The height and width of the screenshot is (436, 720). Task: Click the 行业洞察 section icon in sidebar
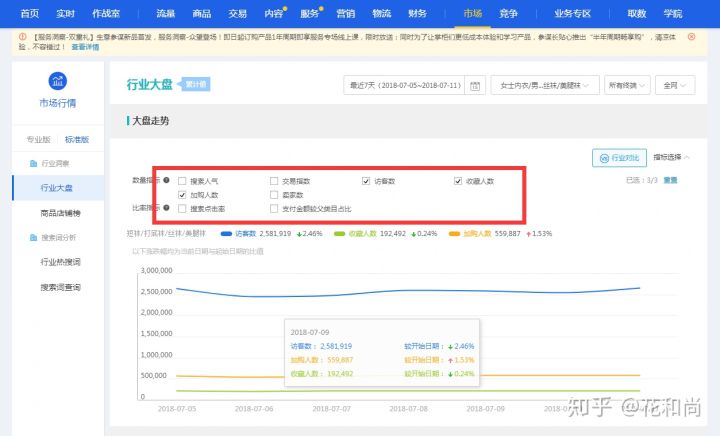click(32, 163)
